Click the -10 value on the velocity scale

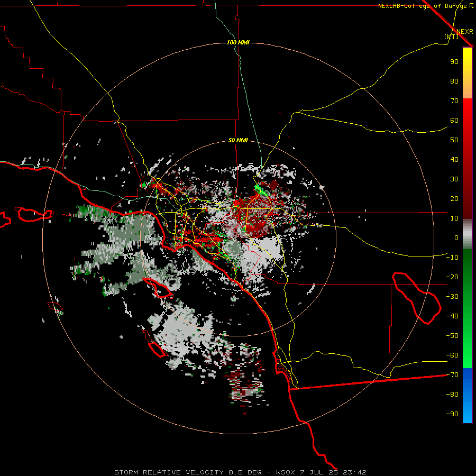452,258
